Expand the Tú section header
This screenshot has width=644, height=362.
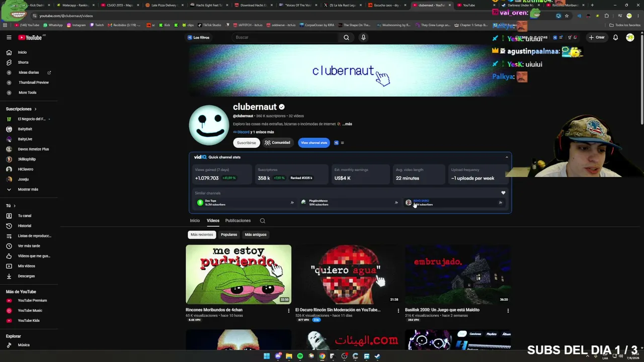click(x=11, y=206)
